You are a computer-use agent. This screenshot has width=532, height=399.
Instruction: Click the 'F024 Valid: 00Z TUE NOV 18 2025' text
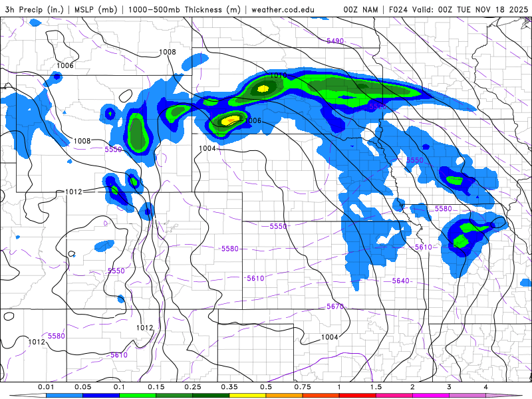[458, 9]
